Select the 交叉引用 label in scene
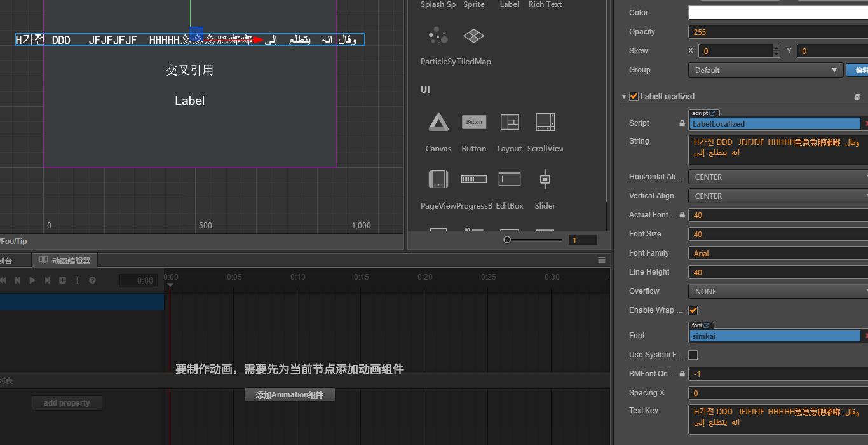Screen dimensions: 868x445 click(x=189, y=71)
